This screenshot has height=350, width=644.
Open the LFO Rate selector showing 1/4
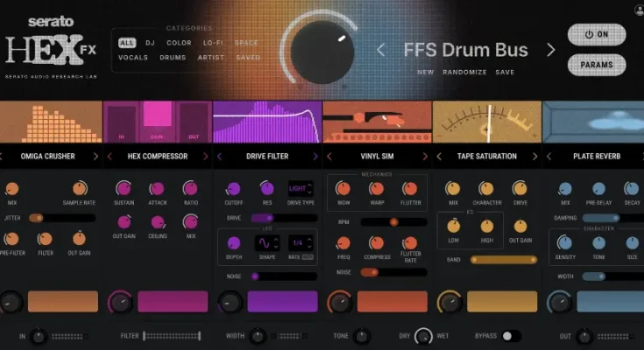click(301, 243)
